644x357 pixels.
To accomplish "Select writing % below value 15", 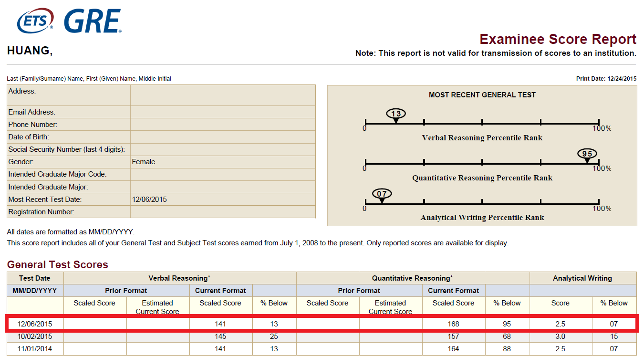I will 614,336.
